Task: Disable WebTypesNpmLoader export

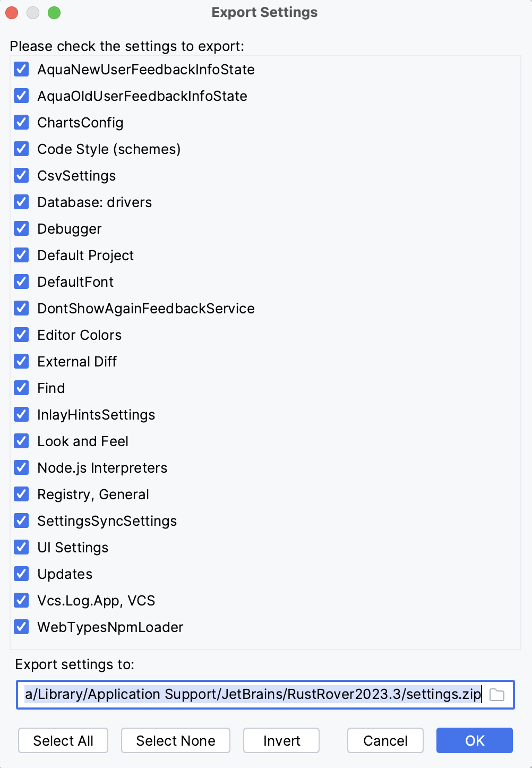Action: point(21,627)
